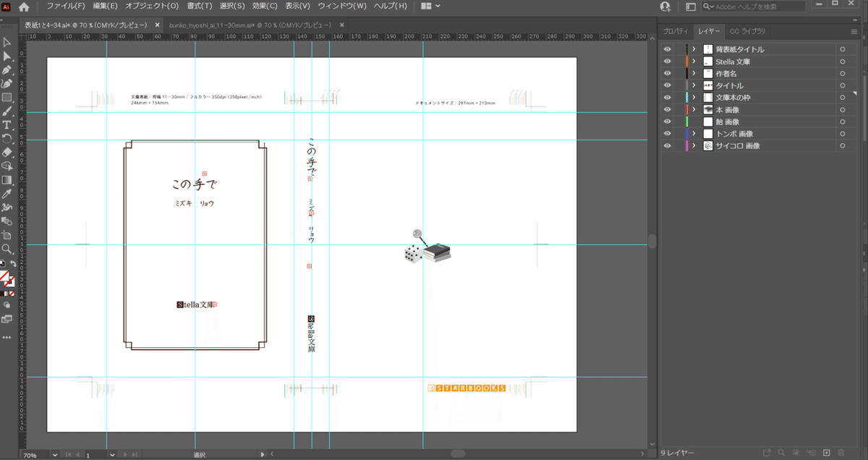
Task: Select the Zoom tool in toolbar
Action: pyautogui.click(x=7, y=249)
